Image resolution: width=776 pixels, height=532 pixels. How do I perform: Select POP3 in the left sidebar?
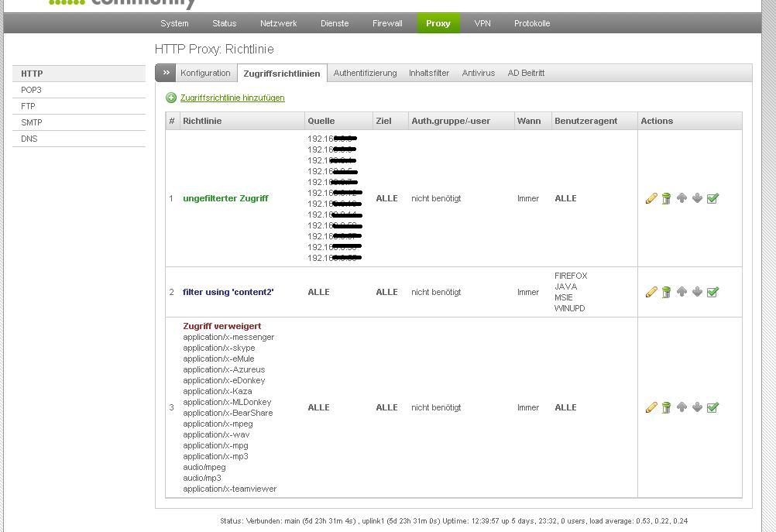[x=32, y=90]
